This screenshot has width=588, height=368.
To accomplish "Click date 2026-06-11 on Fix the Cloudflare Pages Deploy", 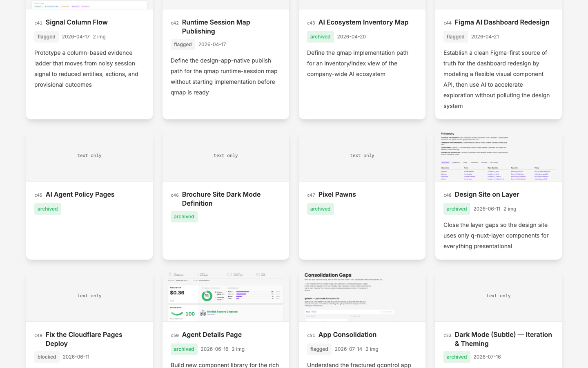I will tap(76, 357).
